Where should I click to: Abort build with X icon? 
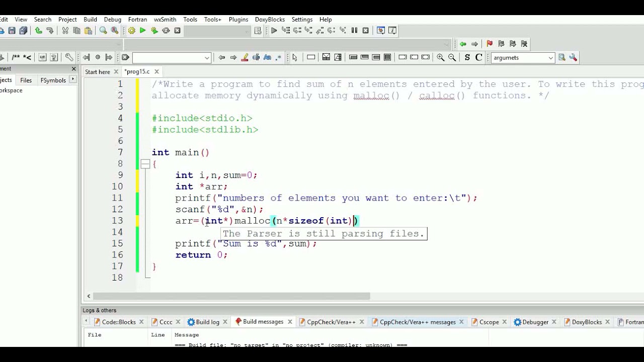pyautogui.click(x=177, y=31)
